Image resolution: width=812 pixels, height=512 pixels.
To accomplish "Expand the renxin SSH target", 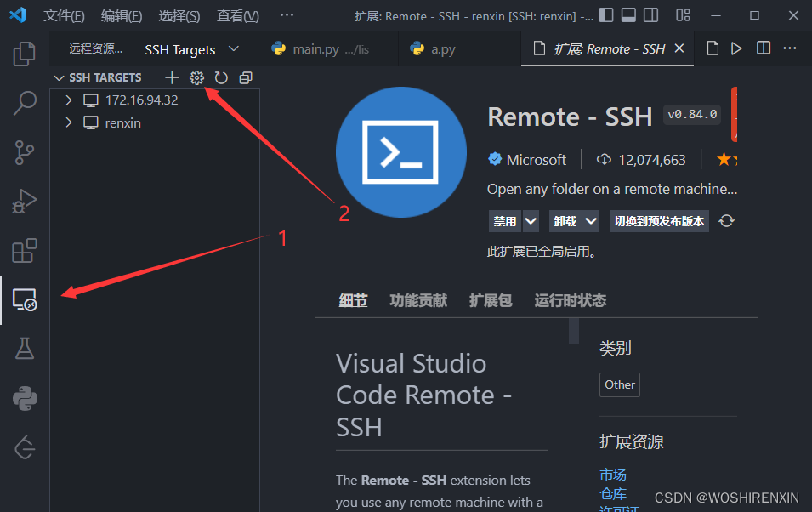I will (x=68, y=122).
